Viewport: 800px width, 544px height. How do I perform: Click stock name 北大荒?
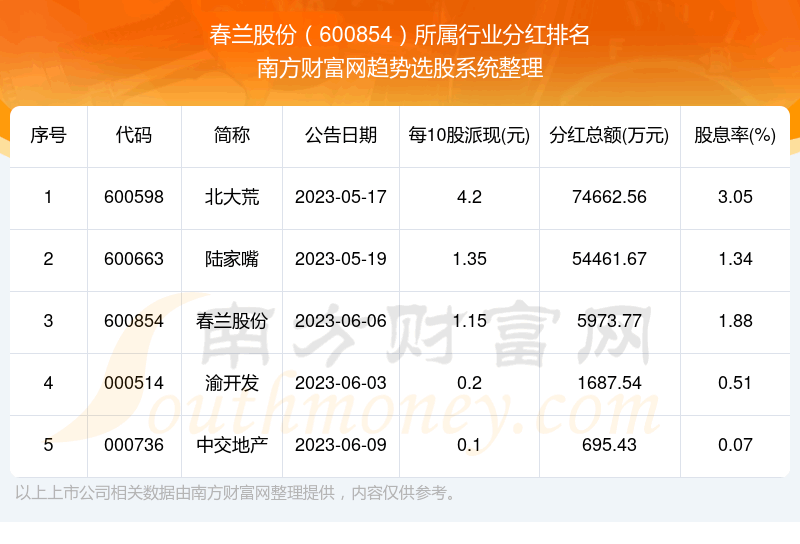tap(232, 197)
